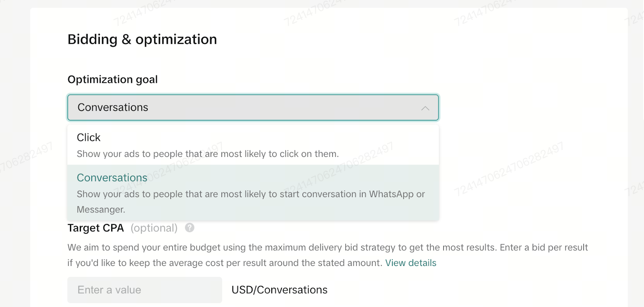Click the Optimization goal field label
This screenshot has width=644, height=307.
point(113,79)
